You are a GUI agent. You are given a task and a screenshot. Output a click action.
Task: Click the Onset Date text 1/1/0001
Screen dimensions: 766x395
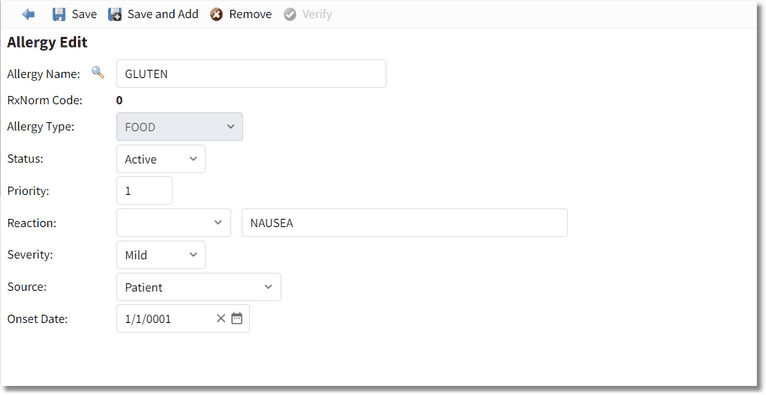click(148, 319)
